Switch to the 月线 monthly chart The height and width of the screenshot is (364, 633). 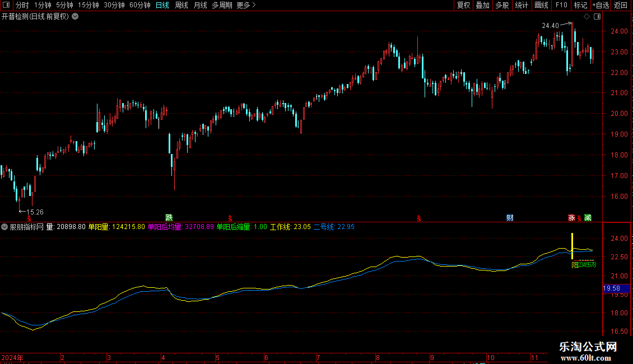point(200,5)
